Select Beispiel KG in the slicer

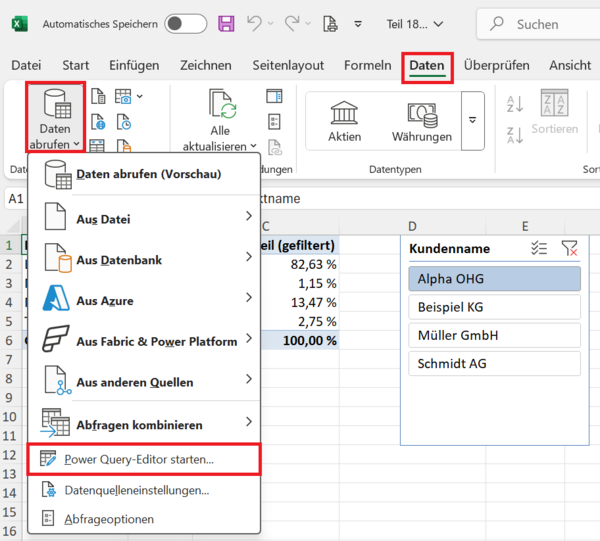tap(494, 307)
